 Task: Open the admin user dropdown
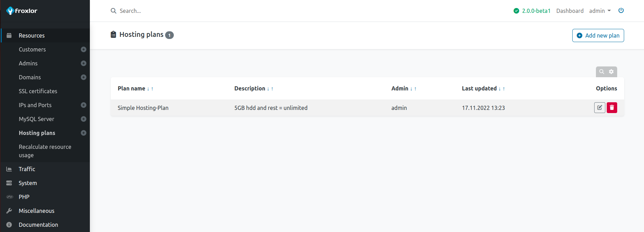(600, 11)
